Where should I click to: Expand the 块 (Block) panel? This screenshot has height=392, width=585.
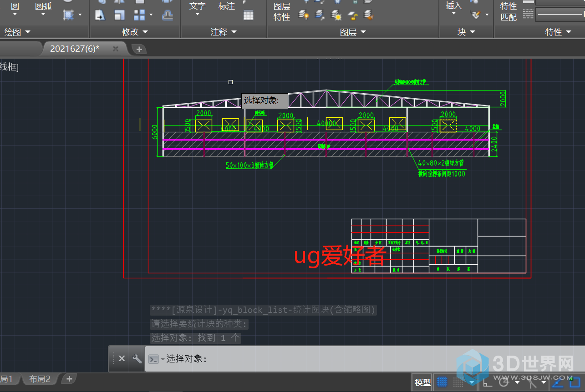[466, 32]
